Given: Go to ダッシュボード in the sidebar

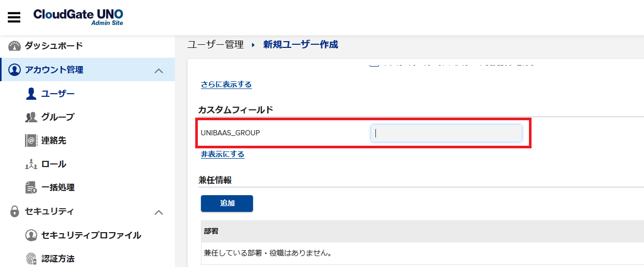Looking at the screenshot, I should pyautogui.click(x=54, y=46).
